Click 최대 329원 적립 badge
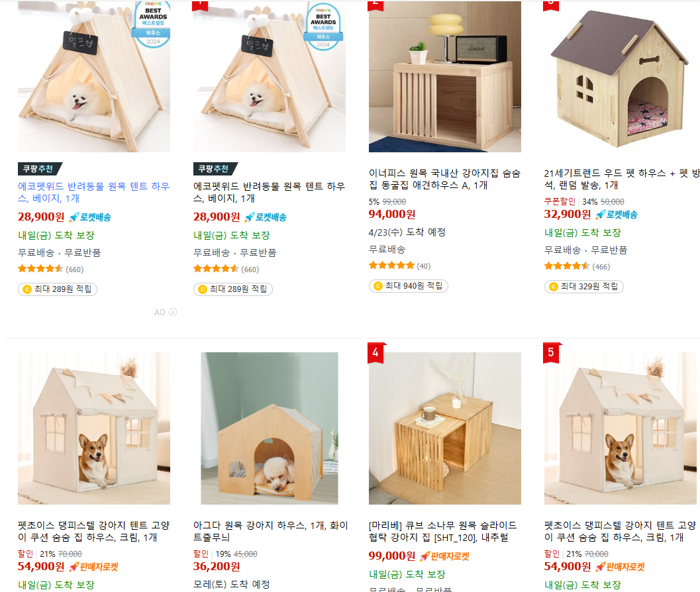700x592 pixels. (x=584, y=287)
